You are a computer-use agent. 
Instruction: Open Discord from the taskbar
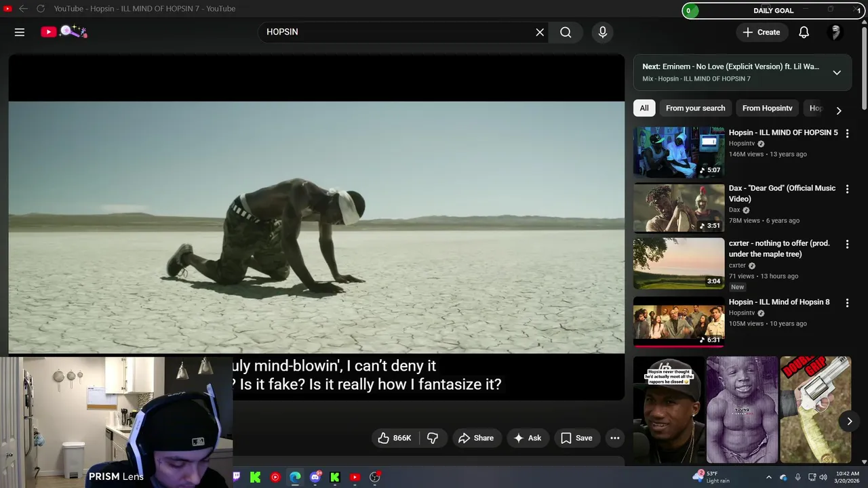click(315, 477)
